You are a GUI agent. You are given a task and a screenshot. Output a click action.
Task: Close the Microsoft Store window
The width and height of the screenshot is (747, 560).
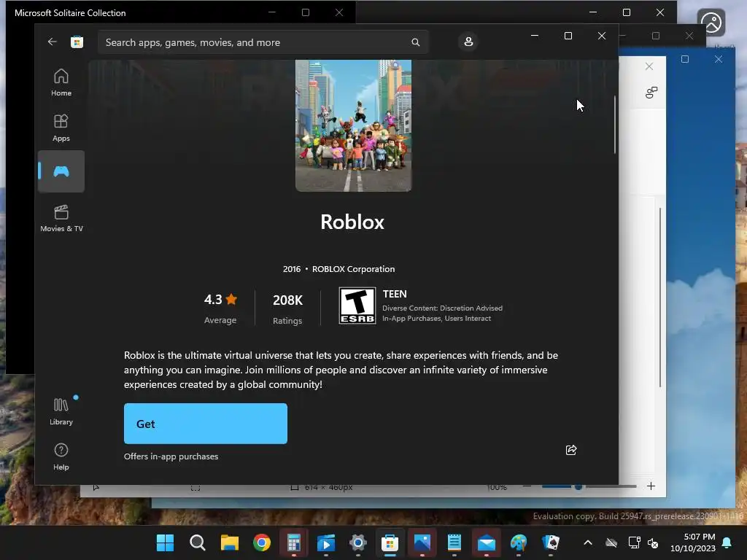click(x=602, y=36)
